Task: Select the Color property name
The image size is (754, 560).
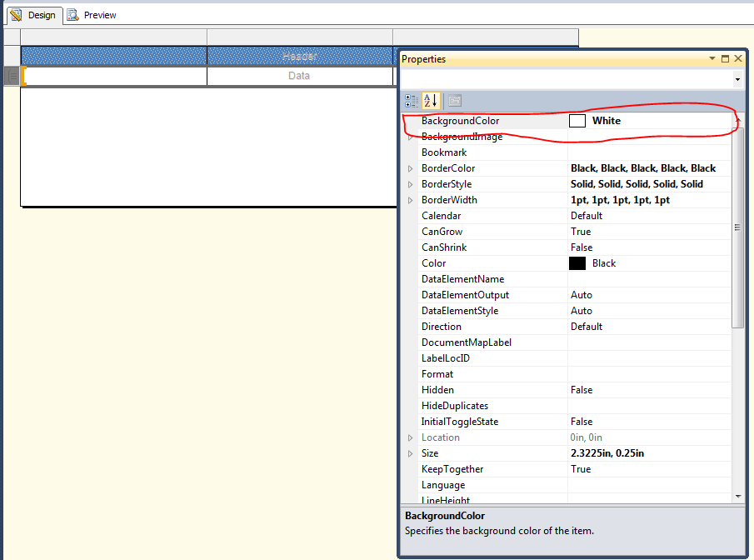Action: pos(433,263)
